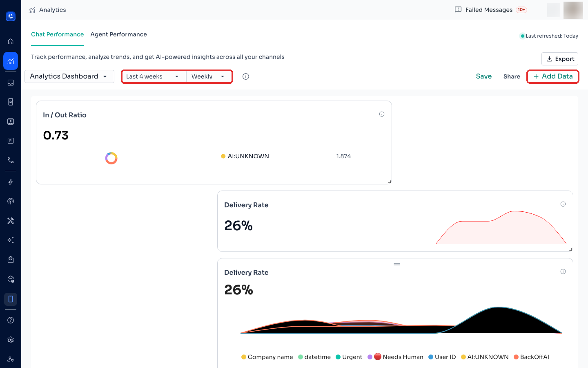
Task: Open the Home icon in sidebar
Action: coord(11,41)
